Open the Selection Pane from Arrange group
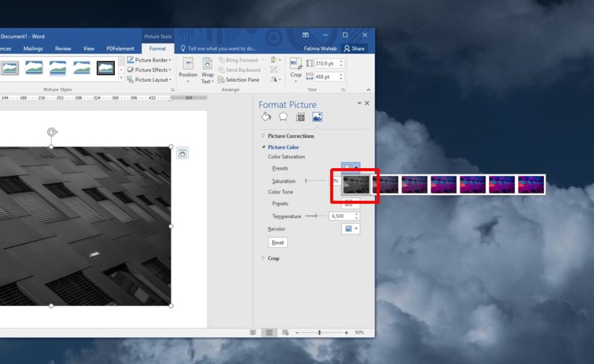Viewport: 594px width, 364px height. [x=240, y=79]
